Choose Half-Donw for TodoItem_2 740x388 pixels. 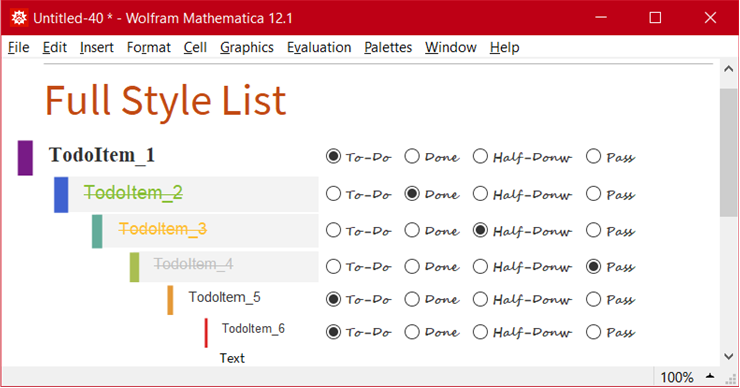coord(480,194)
